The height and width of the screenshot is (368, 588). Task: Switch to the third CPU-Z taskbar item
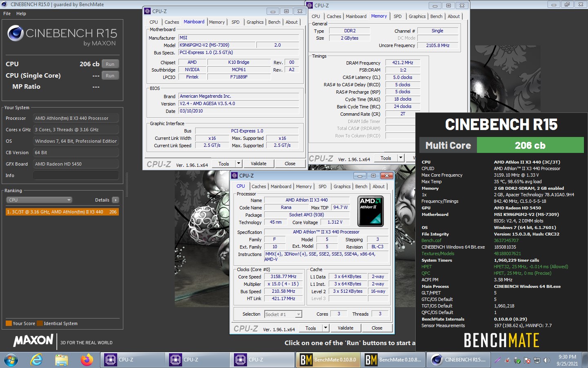[x=262, y=360]
